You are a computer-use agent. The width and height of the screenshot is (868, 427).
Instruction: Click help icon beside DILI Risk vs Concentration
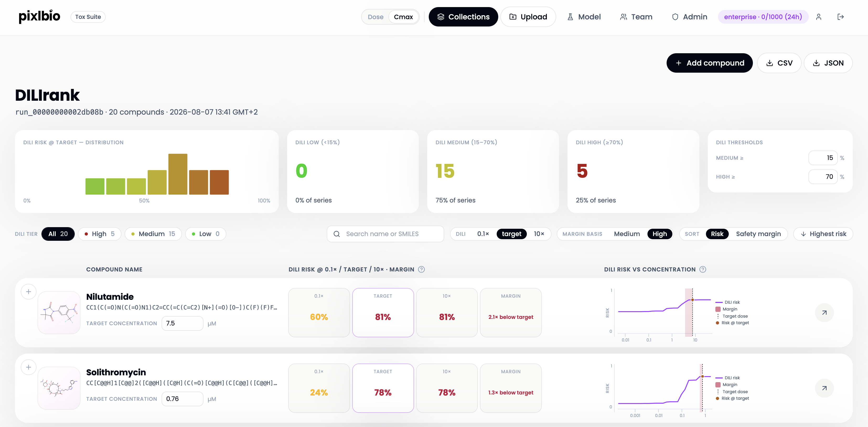(x=703, y=269)
